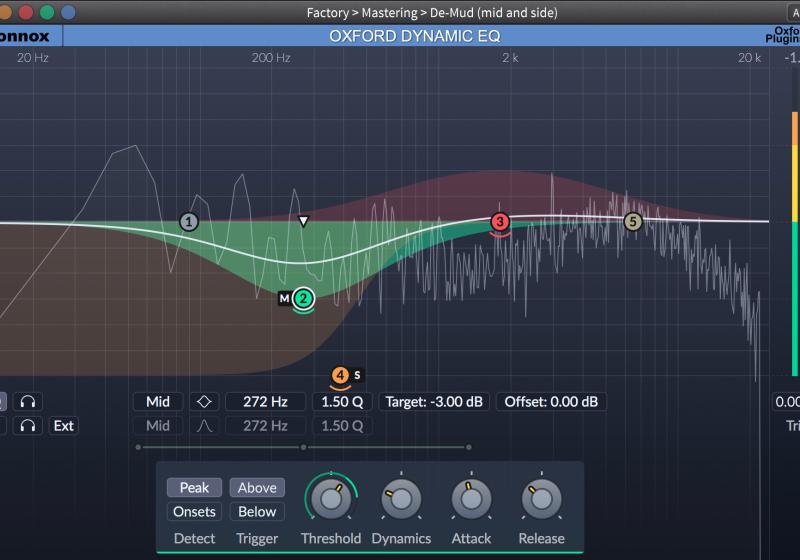This screenshot has height=560, width=800.
Task: Toggle lower headphone sidechain listen icon
Action: point(28,426)
